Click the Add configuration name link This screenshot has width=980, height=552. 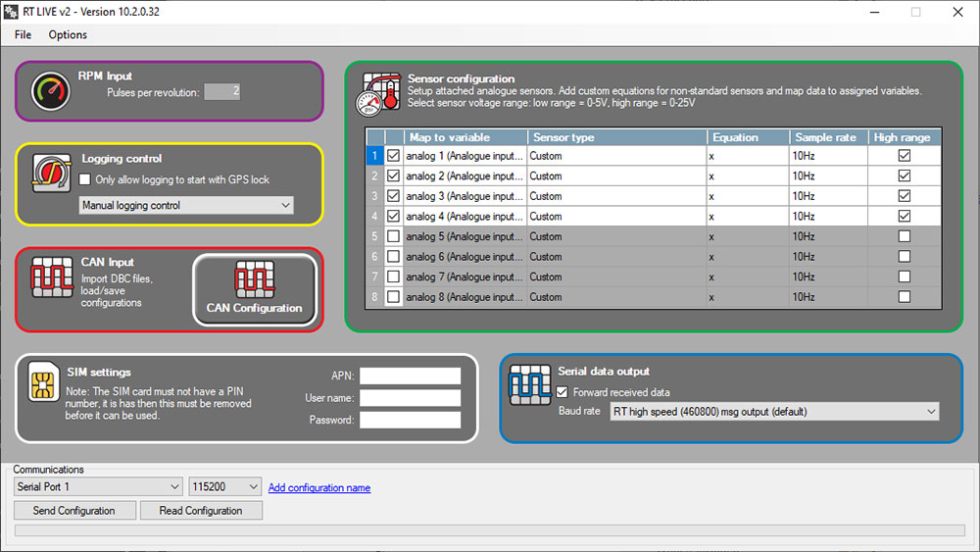coord(319,488)
